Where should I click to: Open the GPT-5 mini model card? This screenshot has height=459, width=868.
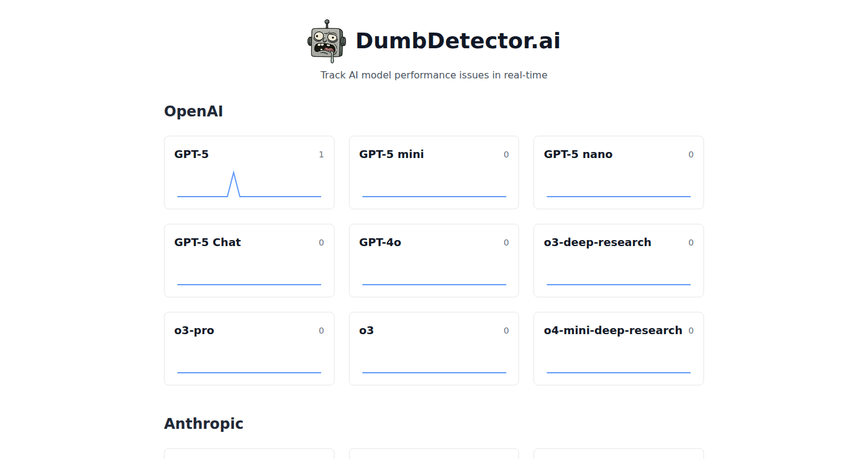(434, 173)
